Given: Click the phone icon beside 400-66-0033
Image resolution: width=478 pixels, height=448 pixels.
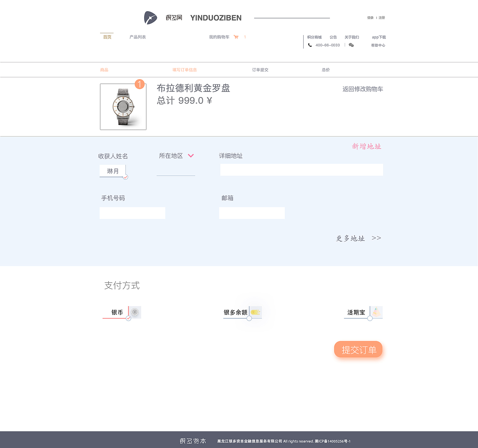Looking at the screenshot, I should pos(310,45).
